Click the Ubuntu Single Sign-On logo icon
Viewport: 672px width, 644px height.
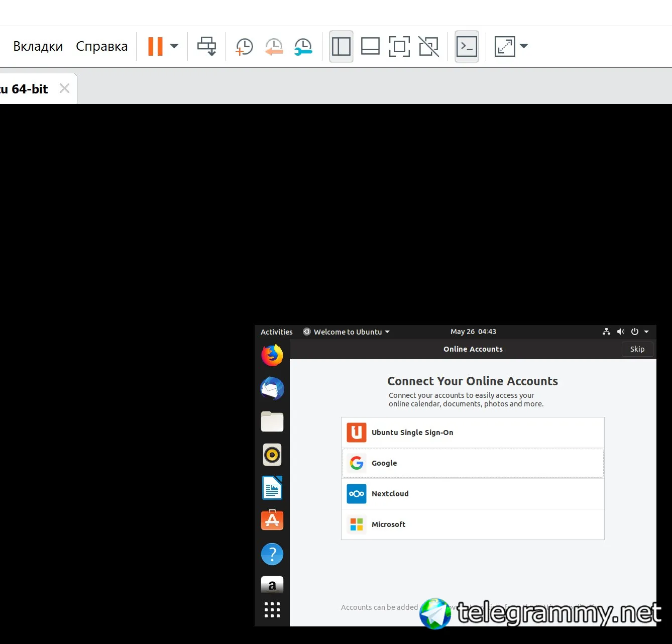(x=357, y=433)
